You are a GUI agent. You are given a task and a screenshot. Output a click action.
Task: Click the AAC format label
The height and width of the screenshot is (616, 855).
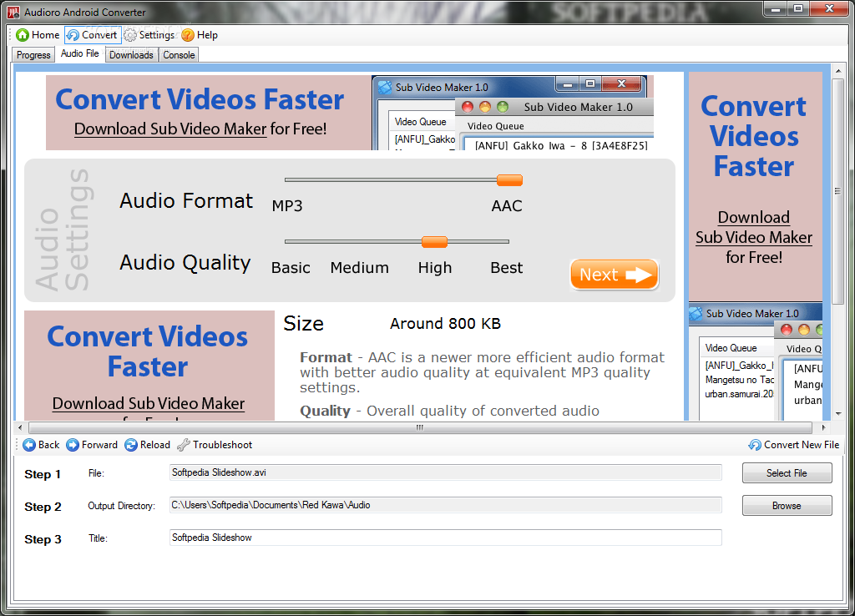[x=507, y=206]
